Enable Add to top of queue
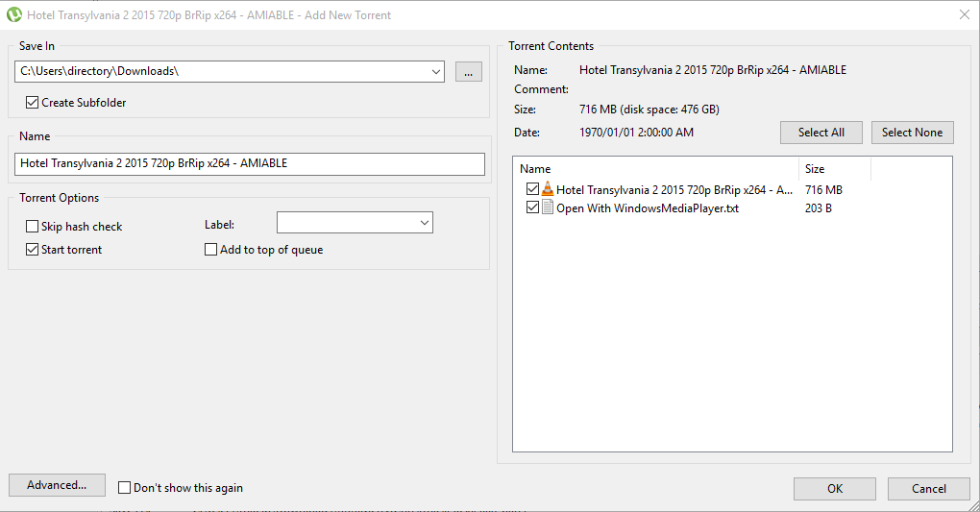 [210, 250]
